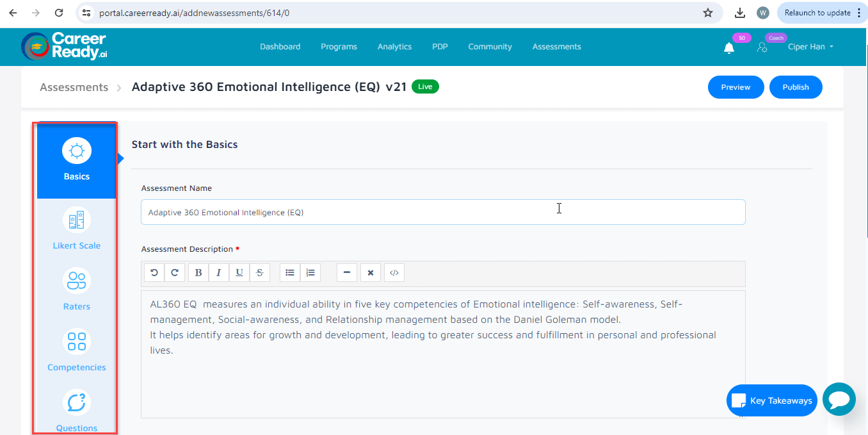Click the remove formatting X icon
Screen dimensions: 868x435
tap(371, 273)
